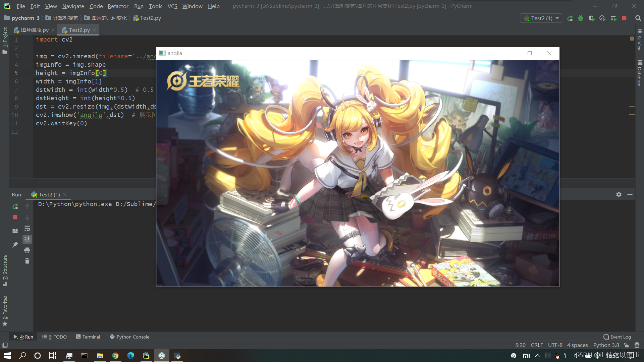This screenshot has width=644, height=362.
Task: Open the Windows Start menu
Action: click(x=7, y=356)
